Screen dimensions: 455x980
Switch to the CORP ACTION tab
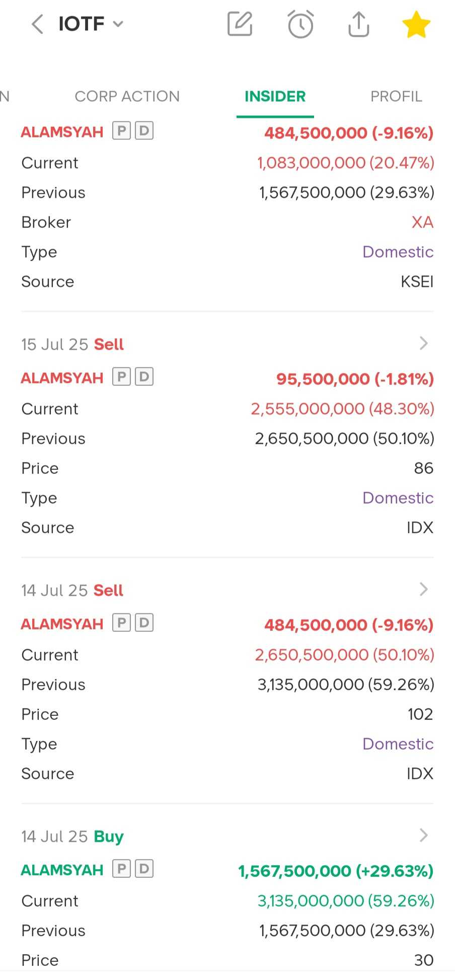pos(127,96)
